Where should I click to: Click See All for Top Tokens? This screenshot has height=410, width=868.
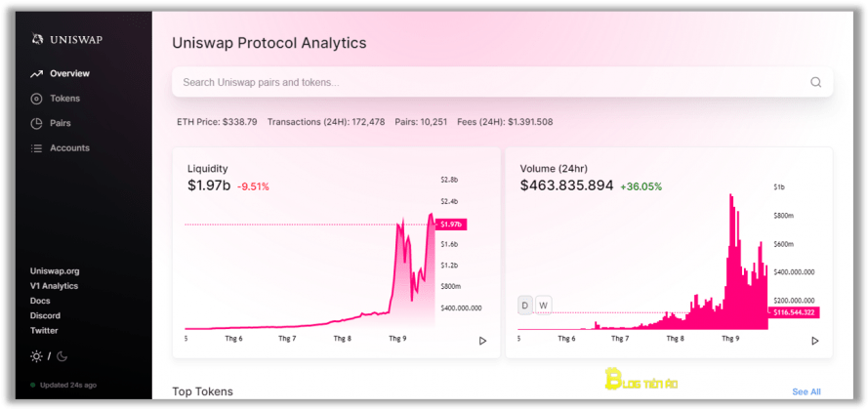[x=806, y=391]
